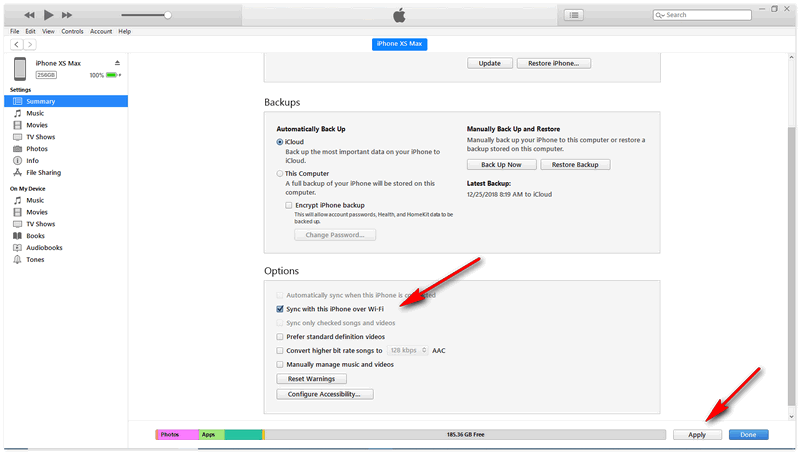Click the Photos segment of storage bar
Image resolution: width=800 pixels, height=454 pixels.
point(177,435)
